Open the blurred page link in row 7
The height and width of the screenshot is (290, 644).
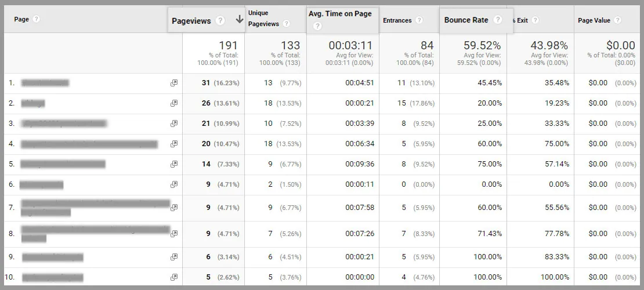coord(95,208)
